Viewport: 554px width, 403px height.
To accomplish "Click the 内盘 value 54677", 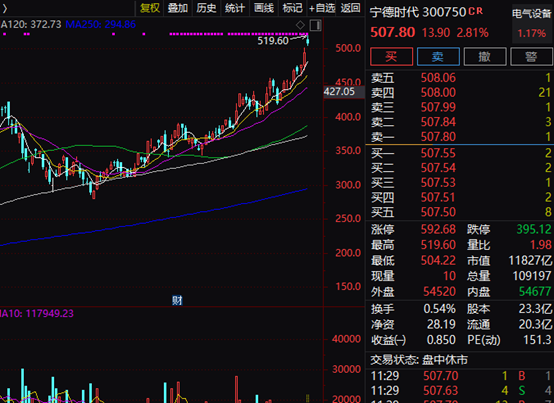I will [x=535, y=292].
